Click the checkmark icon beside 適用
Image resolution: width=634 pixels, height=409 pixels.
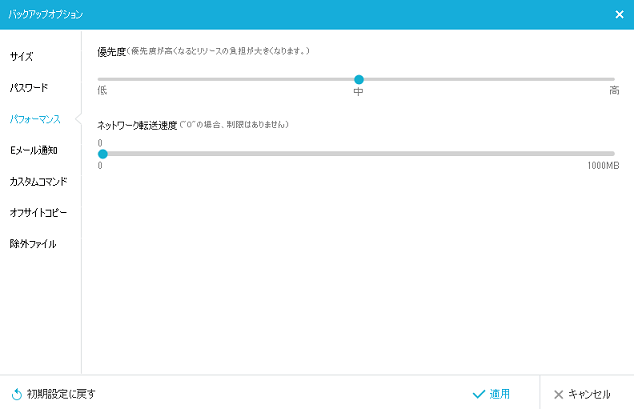click(479, 394)
